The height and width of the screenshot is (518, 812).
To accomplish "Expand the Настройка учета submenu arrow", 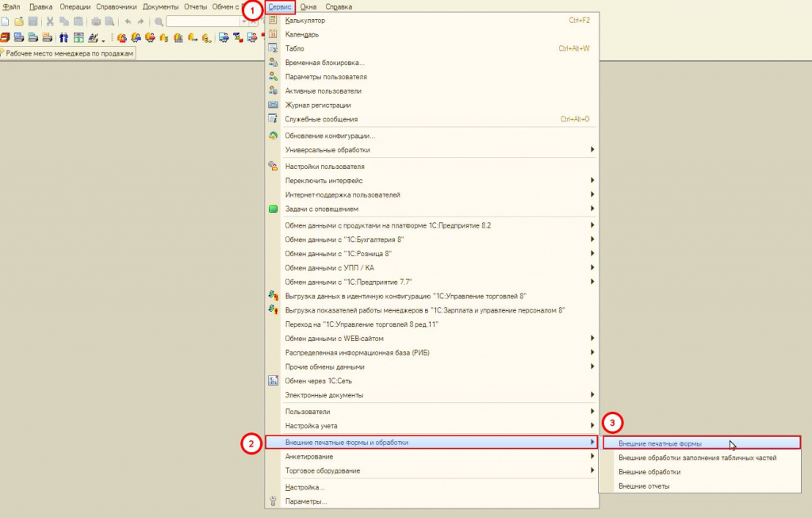I will point(592,425).
